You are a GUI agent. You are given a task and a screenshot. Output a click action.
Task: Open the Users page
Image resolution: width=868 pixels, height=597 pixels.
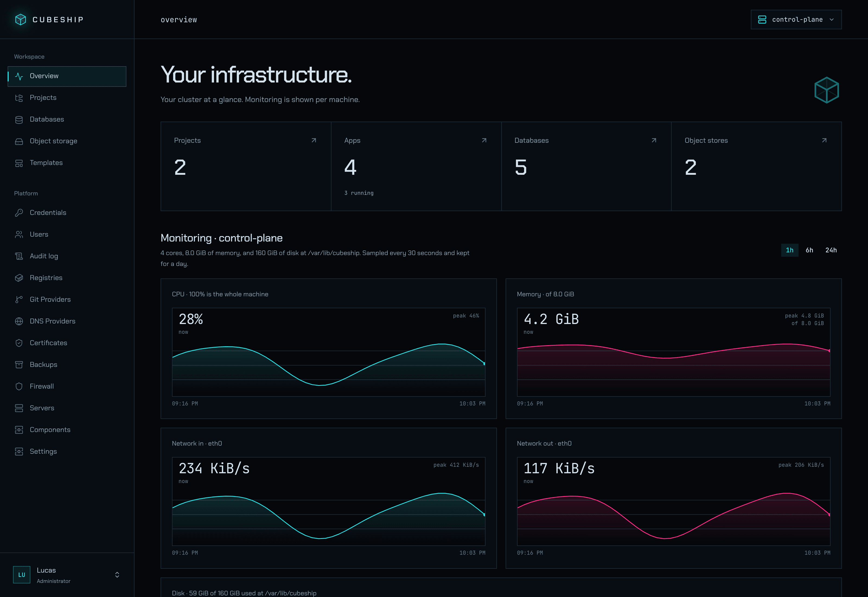pyautogui.click(x=67, y=234)
